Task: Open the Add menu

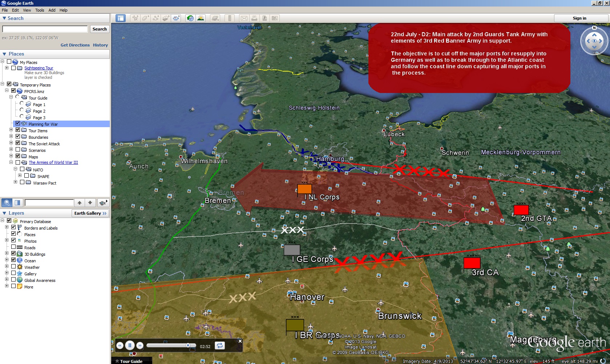Action: pos(52,10)
